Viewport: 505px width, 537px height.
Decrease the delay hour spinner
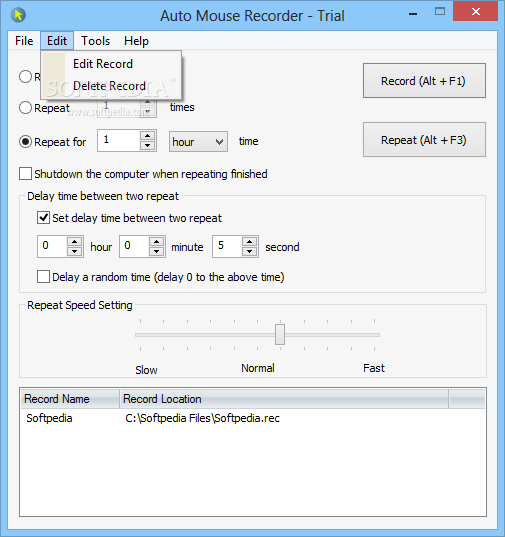tap(75, 251)
